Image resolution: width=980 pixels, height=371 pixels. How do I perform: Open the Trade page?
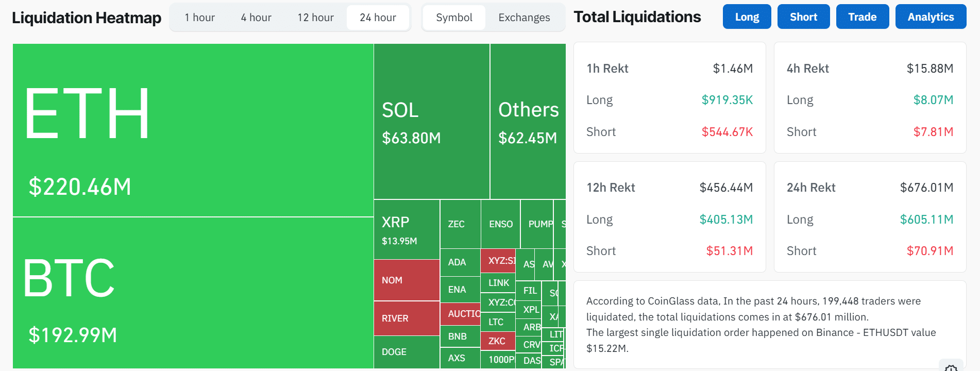pos(862,16)
